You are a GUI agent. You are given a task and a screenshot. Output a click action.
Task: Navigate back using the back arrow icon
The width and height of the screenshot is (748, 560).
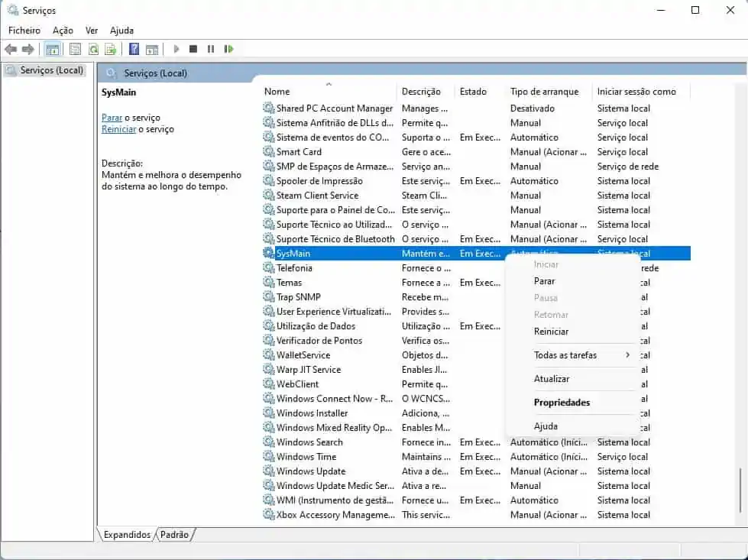tap(10, 49)
